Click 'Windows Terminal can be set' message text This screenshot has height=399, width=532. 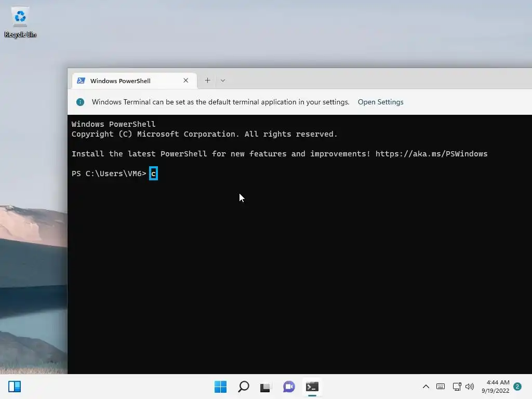tap(220, 102)
